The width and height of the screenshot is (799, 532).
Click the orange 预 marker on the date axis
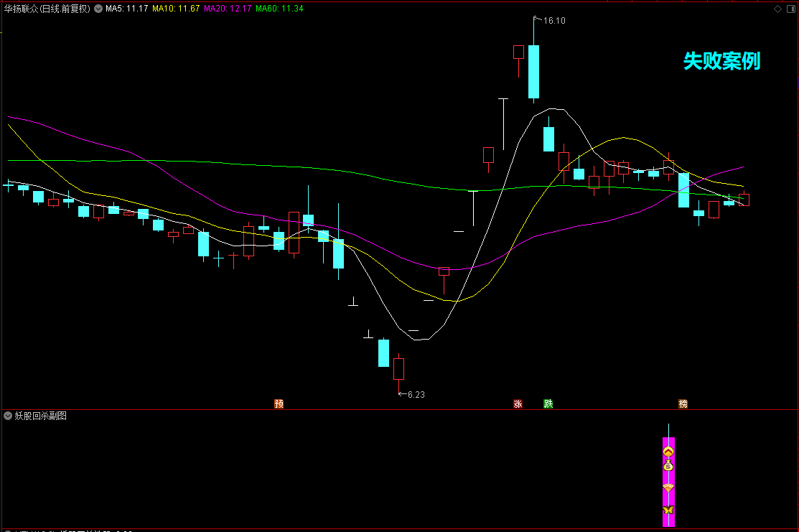[x=279, y=403]
